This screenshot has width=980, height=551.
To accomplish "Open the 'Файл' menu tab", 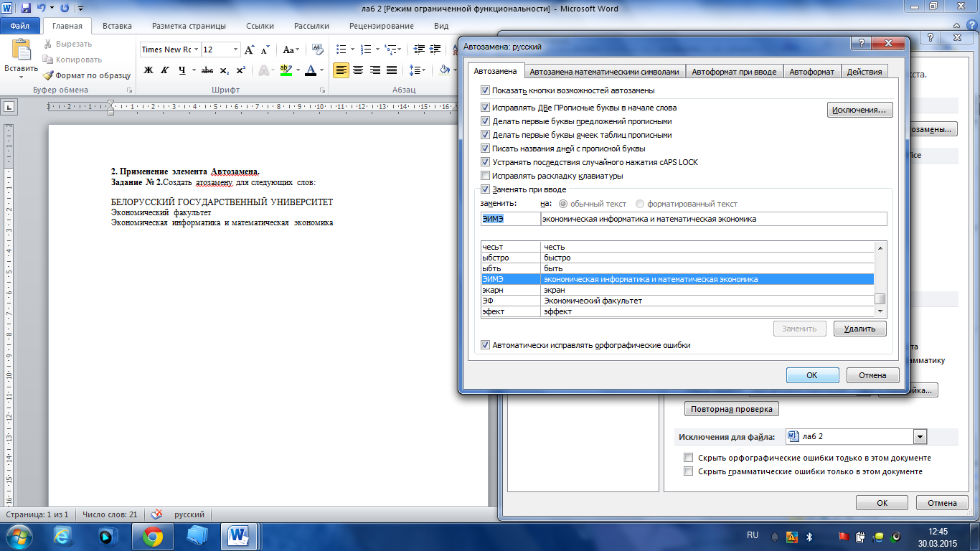I will (x=20, y=26).
